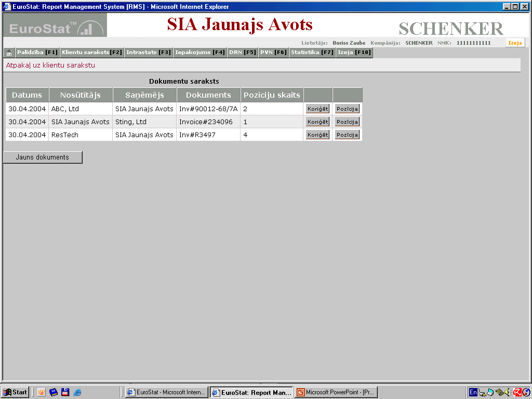
Task: Click the Pozīciju skaits column header
Action: coord(272,95)
